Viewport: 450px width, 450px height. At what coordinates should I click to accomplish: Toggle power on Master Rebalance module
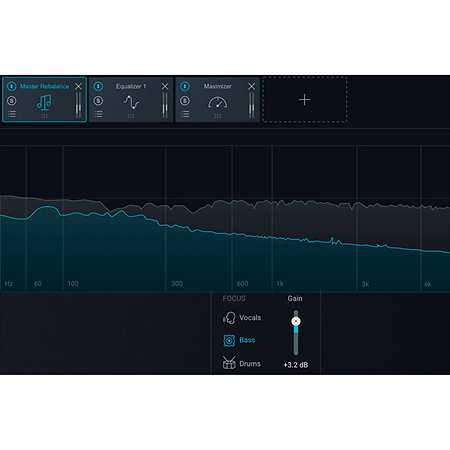12,86
